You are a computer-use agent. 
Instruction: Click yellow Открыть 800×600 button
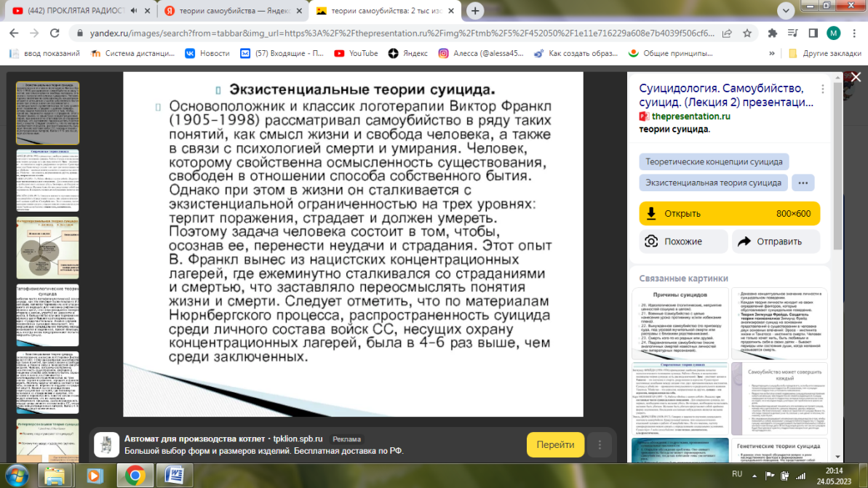pyautogui.click(x=729, y=214)
